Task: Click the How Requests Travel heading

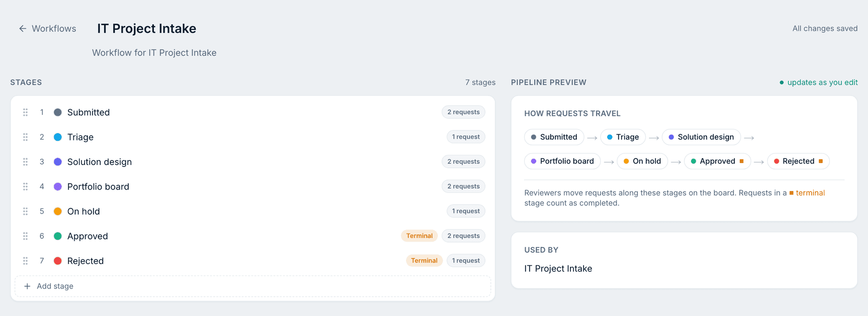Action: pyautogui.click(x=572, y=113)
